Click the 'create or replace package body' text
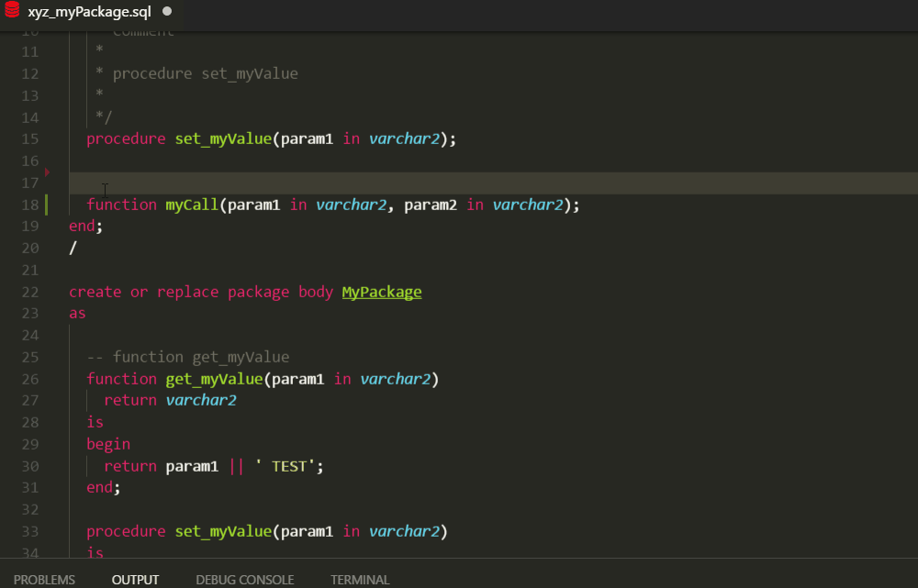918x588 pixels. click(201, 292)
